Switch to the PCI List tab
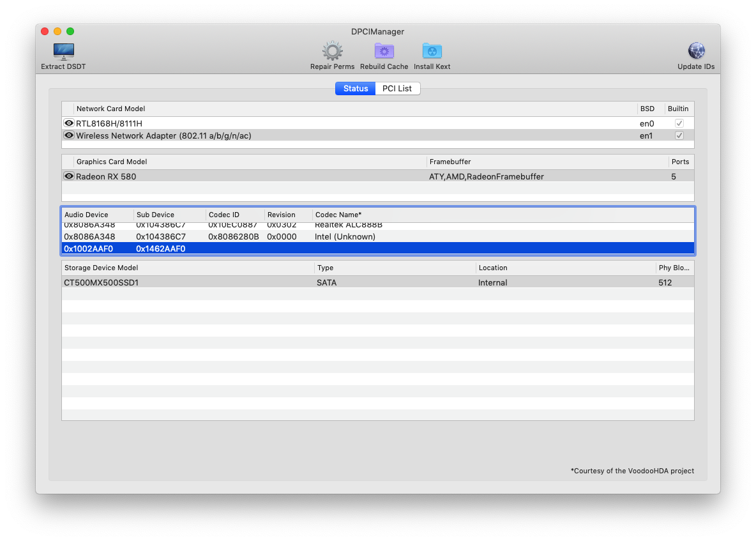 tap(397, 88)
